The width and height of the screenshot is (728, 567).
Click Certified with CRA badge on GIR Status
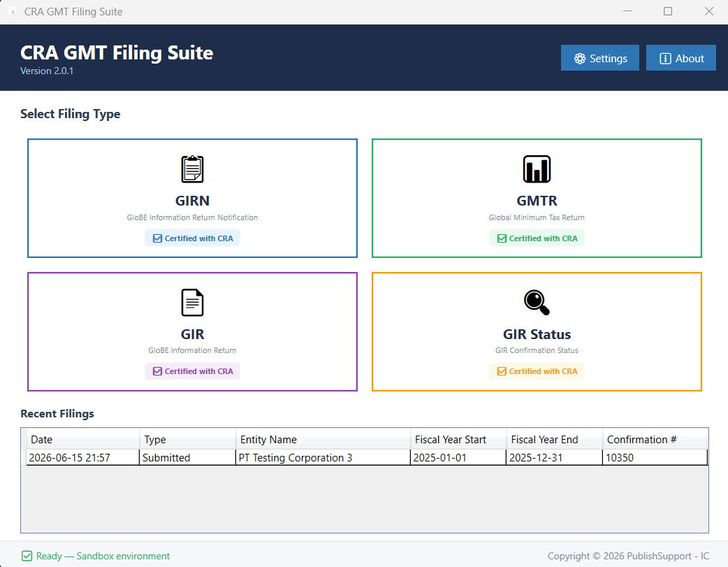(537, 371)
